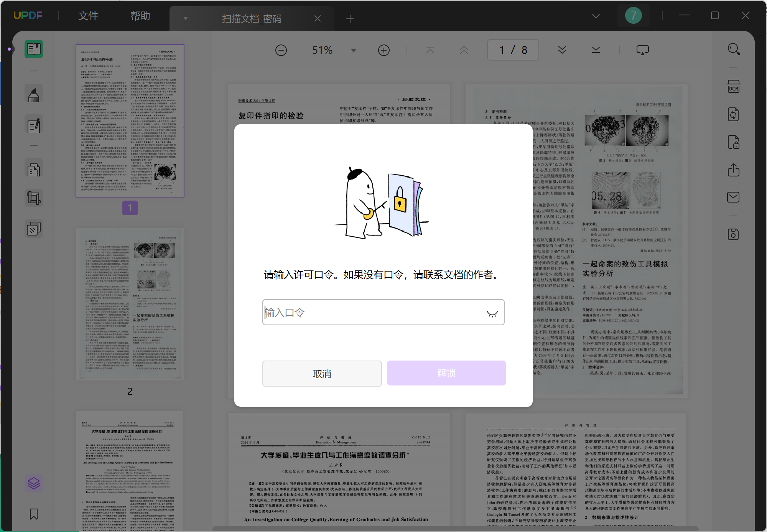Open the tab list dropdown arrow
Viewport: 767px width, 532px height.
coord(186,18)
